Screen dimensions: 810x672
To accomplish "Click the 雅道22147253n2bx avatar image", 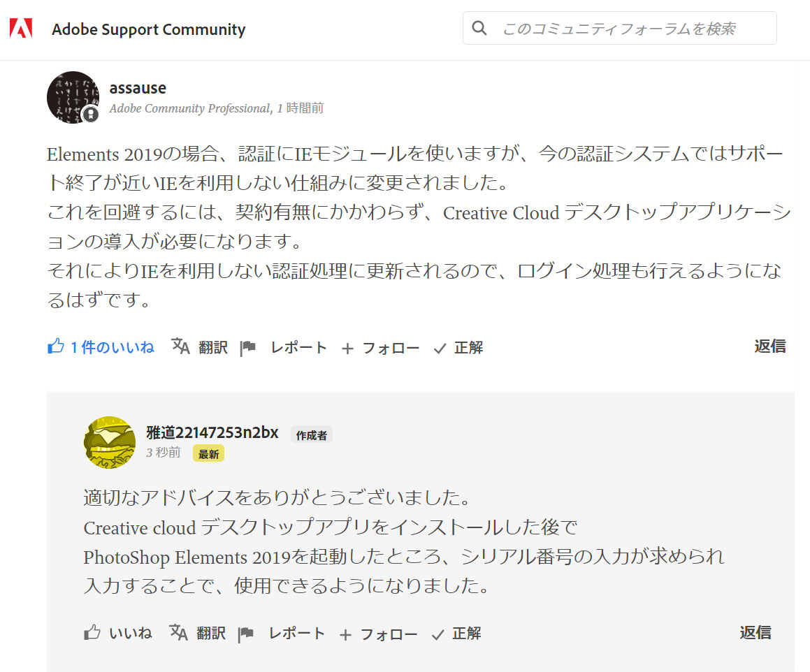I will [x=110, y=443].
